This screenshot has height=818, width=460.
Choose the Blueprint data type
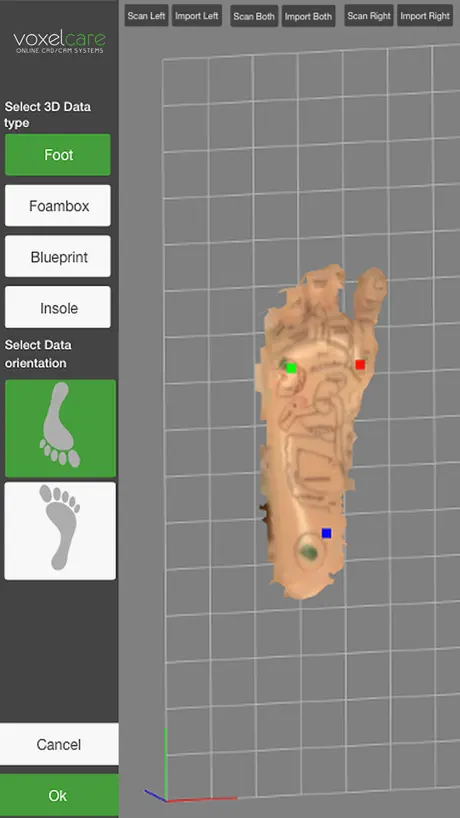(58, 257)
